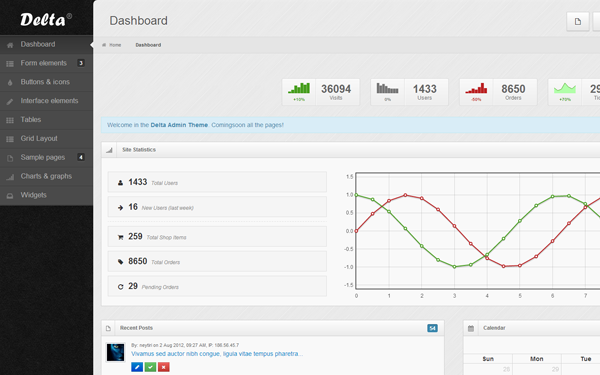
Task: Delete the post using red X icon
Action: coord(164,367)
